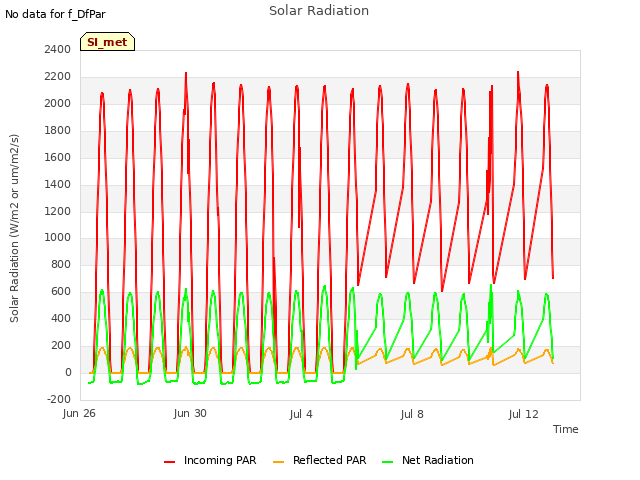The height and width of the screenshot is (480, 640).
Task: Click the Jun 26 x-axis tick label
Action: (x=79, y=414)
